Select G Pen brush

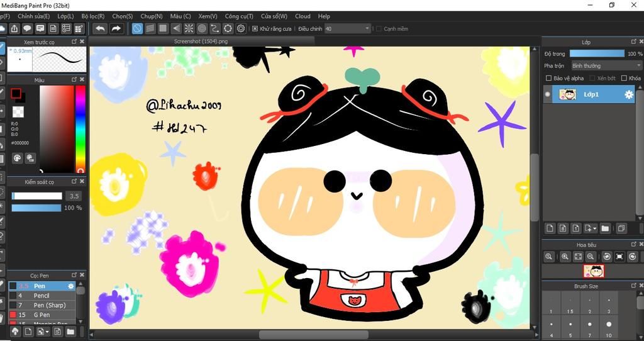(x=42, y=315)
